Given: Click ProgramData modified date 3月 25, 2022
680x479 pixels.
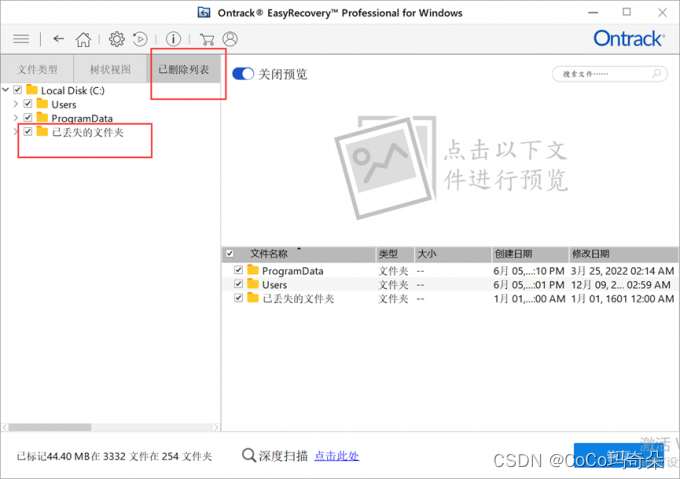Looking at the screenshot, I should 622,271.
